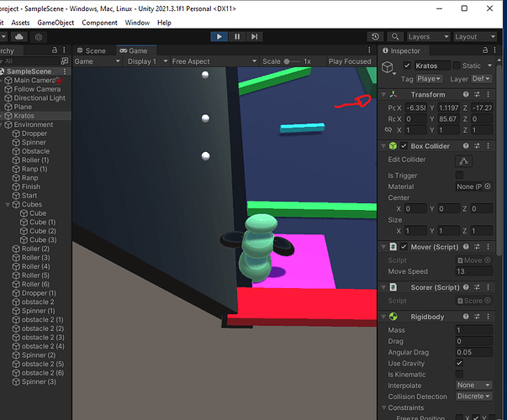Click the Play Focused button
Screen dimensions: 507x420
350,61
